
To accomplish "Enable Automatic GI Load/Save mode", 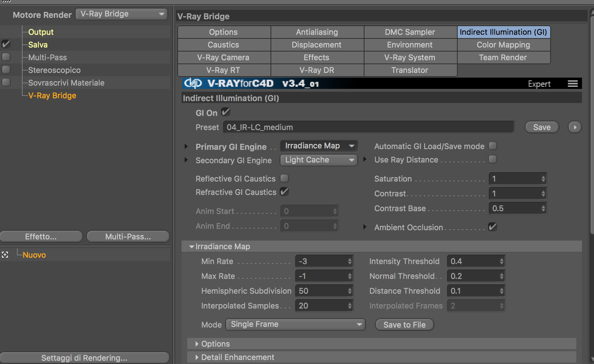I will click(x=493, y=146).
